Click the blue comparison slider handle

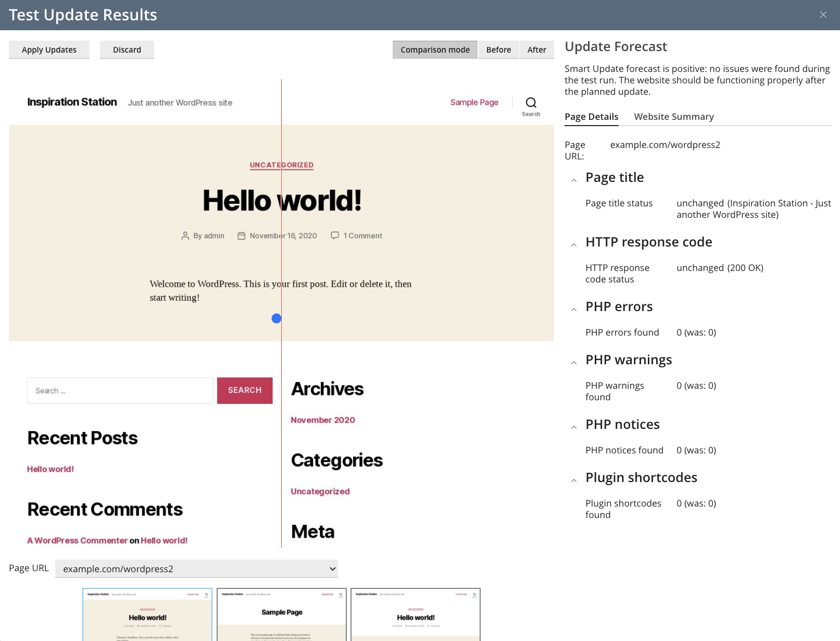click(x=277, y=318)
